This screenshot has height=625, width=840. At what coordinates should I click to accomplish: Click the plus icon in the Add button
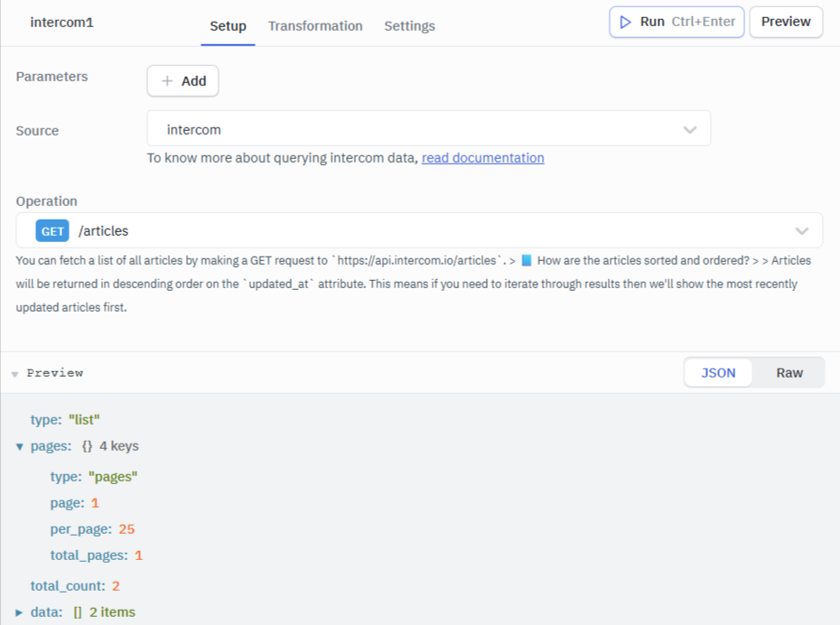pyautogui.click(x=167, y=81)
